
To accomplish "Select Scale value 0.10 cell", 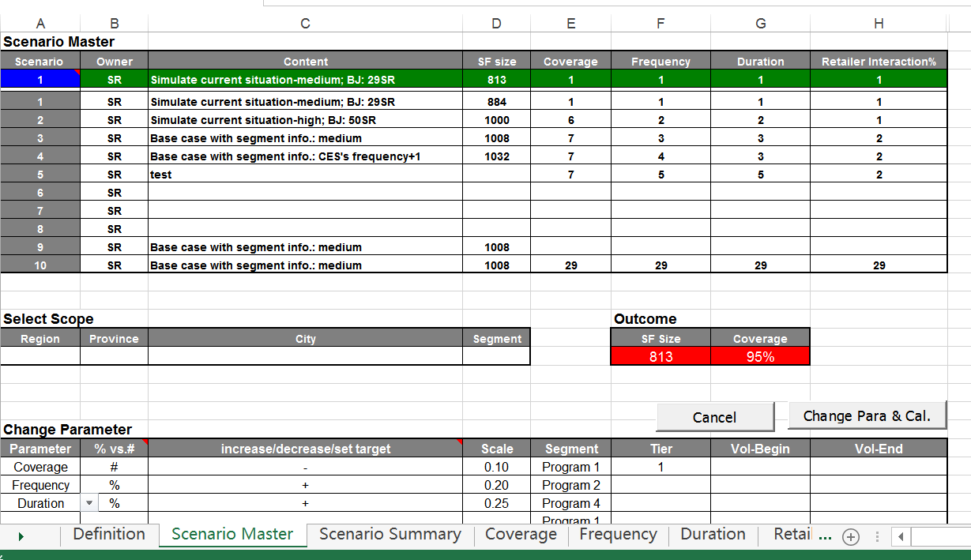I will pos(496,467).
